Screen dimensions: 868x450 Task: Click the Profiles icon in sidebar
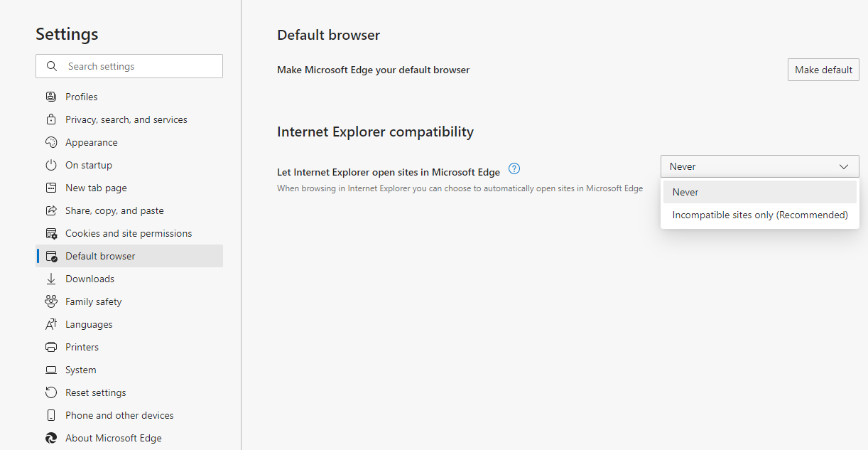(x=51, y=97)
